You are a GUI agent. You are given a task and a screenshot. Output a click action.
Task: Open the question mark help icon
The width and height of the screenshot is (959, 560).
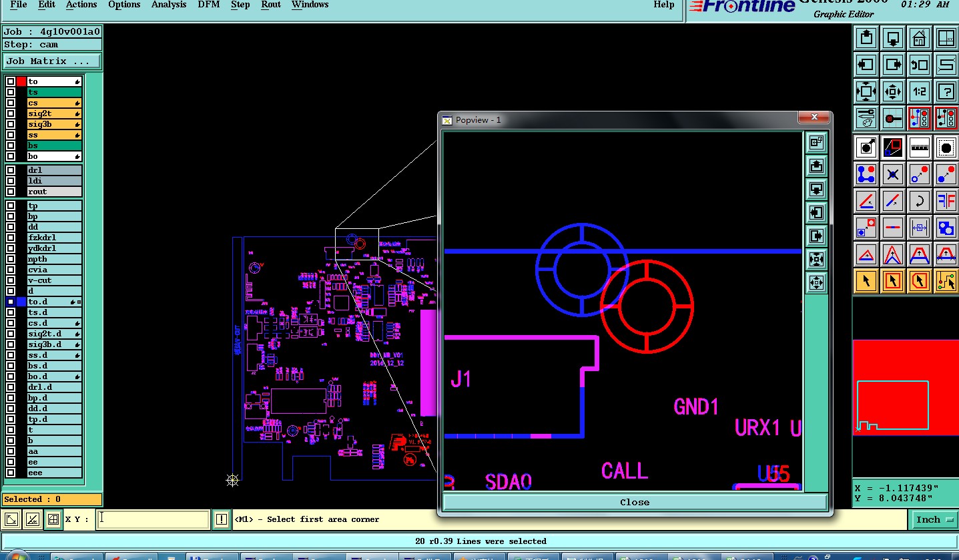[x=946, y=91]
